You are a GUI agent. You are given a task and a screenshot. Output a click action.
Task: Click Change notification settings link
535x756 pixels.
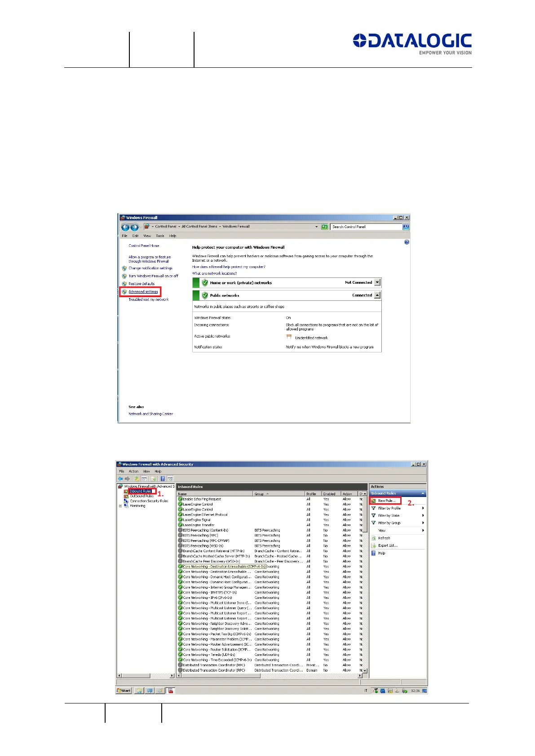point(150,268)
